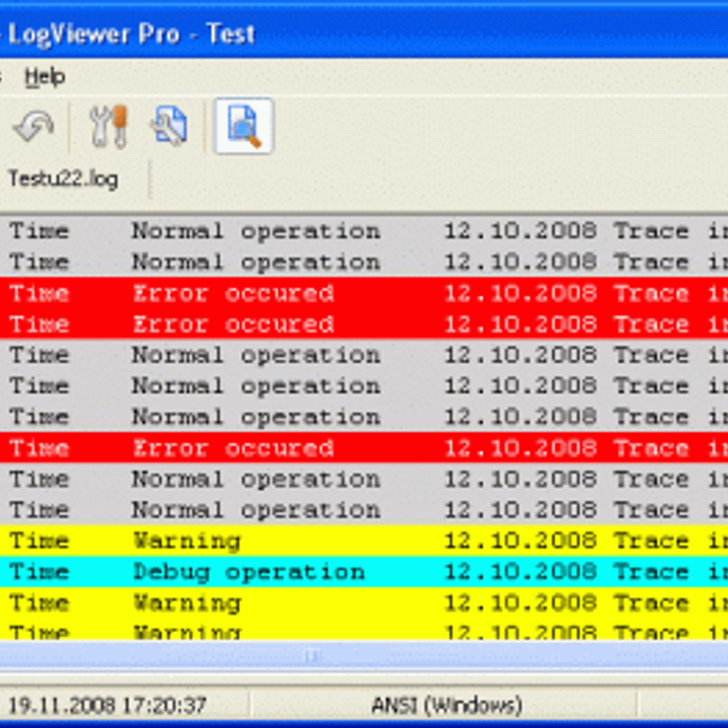Open settings via wrench and screwdriver icon
Viewport: 728px width, 728px height.
108,126
